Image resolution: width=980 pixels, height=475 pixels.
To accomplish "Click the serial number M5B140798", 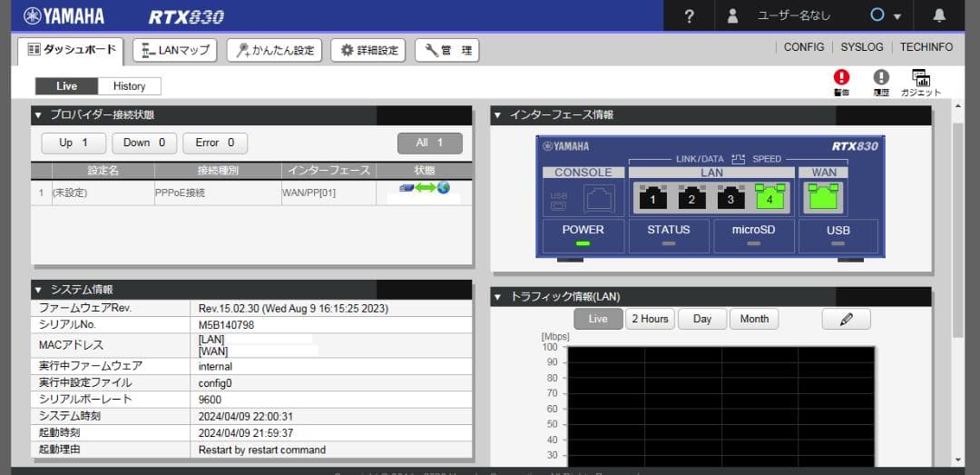I will pyautogui.click(x=226, y=325).
